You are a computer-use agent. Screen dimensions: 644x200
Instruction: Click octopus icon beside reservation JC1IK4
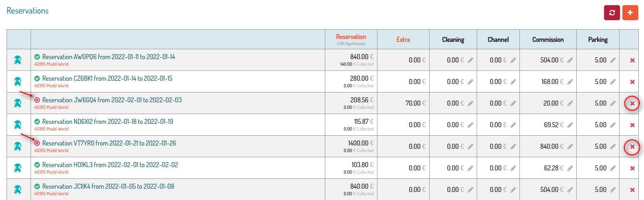[18, 189]
